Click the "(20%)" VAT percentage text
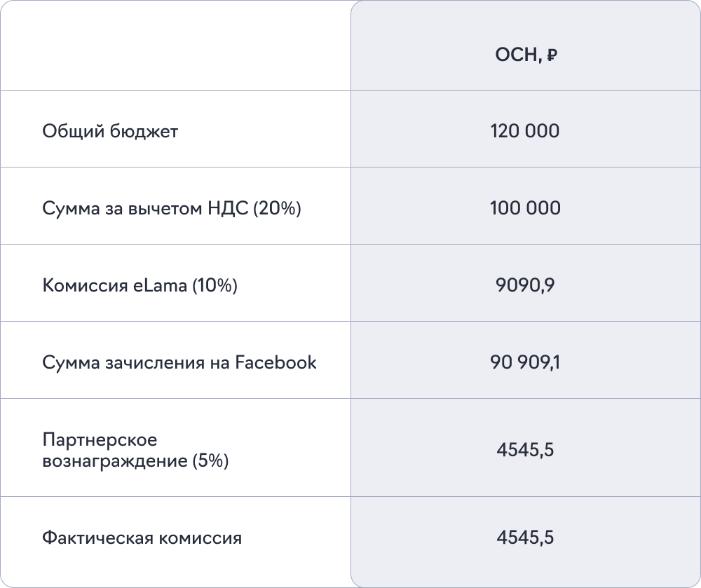This screenshot has height=588, width=701. pos(276,209)
